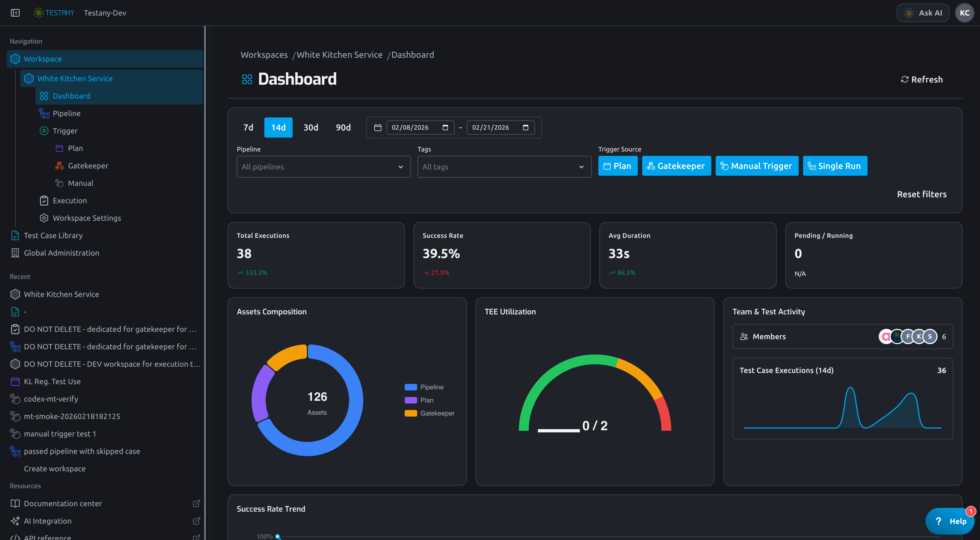Click the KL Reg. Test Use calendar icon
Image resolution: width=980 pixels, height=540 pixels.
(15, 382)
